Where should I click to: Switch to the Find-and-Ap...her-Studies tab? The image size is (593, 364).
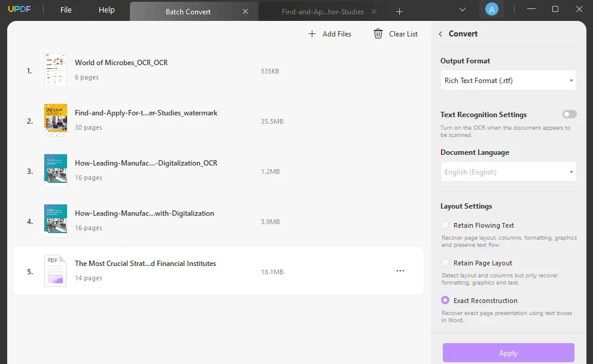(x=323, y=11)
